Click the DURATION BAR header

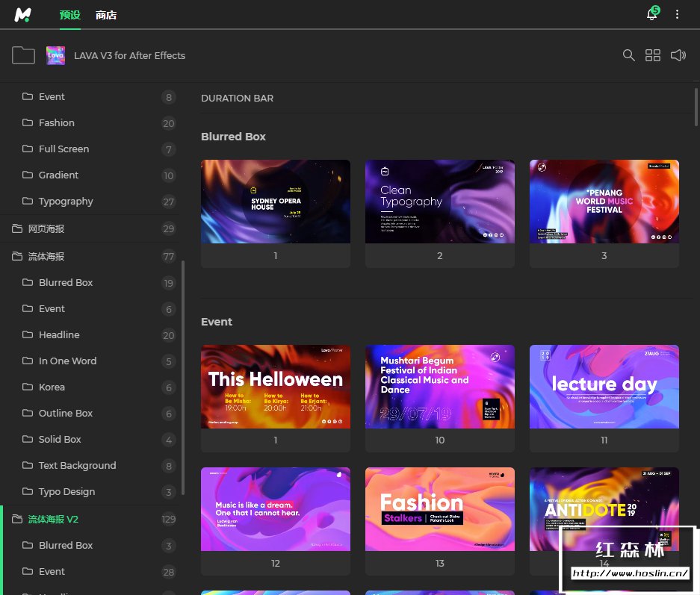click(237, 98)
